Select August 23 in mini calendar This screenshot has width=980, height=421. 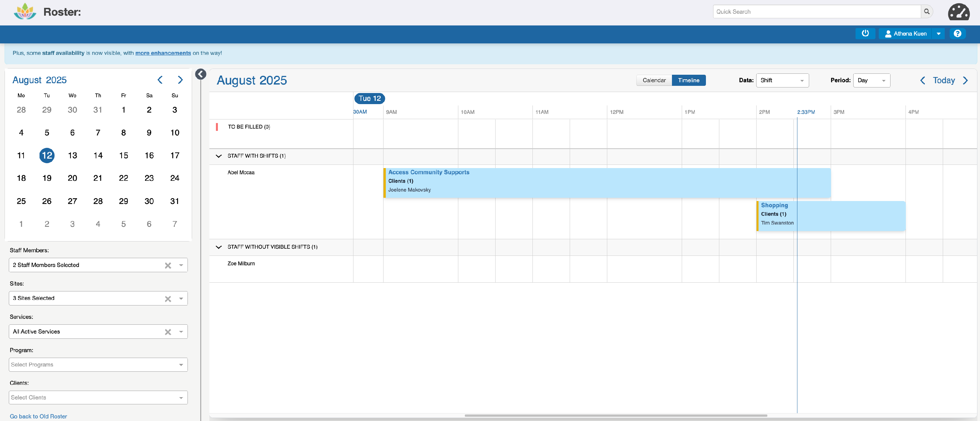[x=149, y=178]
